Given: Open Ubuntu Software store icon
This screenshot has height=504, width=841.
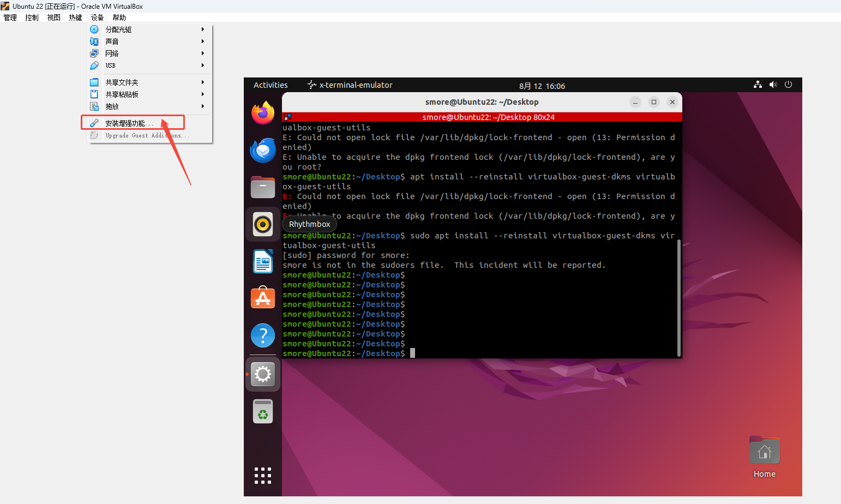Looking at the screenshot, I should (x=263, y=298).
